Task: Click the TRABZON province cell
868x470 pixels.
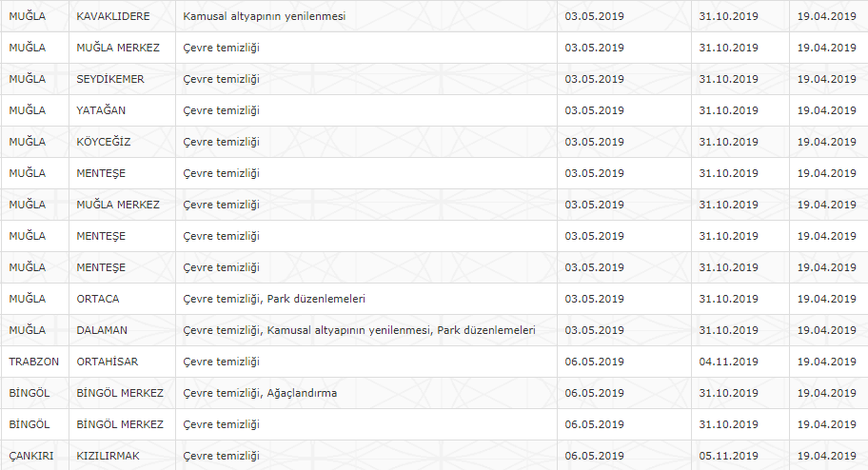Action: [x=33, y=362]
